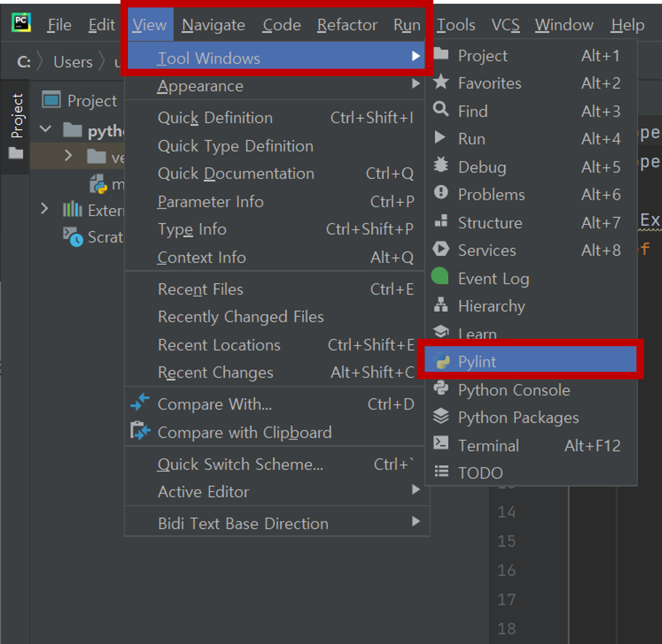Open the Project tool window icon entry
Viewport: 662px width, 644px height.
(441, 53)
